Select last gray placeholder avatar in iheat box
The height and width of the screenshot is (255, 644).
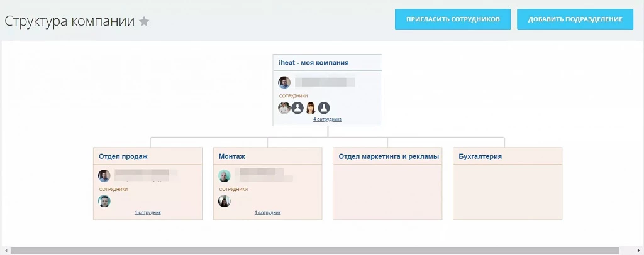tap(324, 108)
